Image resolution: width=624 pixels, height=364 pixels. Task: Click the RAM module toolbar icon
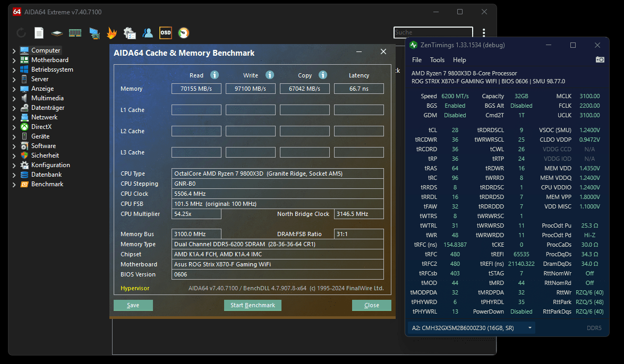pos(75,33)
